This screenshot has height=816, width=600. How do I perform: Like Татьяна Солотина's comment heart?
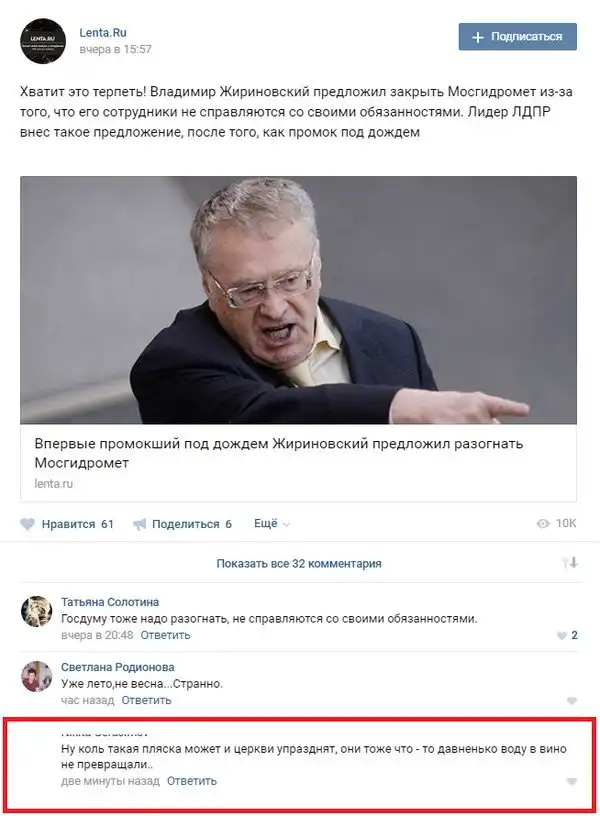click(x=561, y=635)
